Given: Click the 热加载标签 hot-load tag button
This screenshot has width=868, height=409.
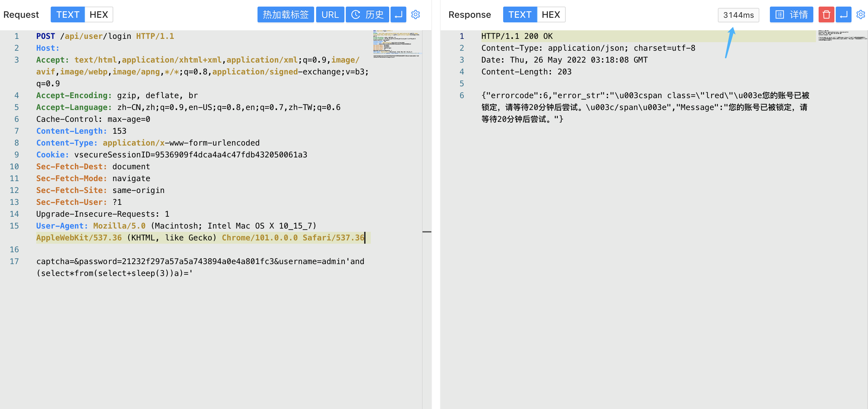Looking at the screenshot, I should point(285,14).
